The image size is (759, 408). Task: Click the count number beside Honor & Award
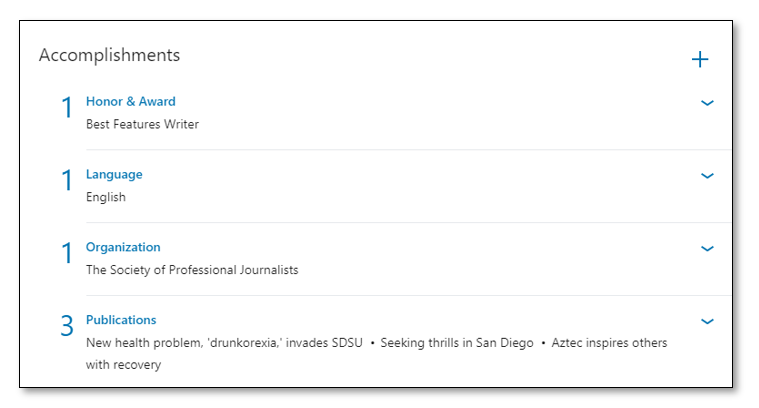point(67,107)
